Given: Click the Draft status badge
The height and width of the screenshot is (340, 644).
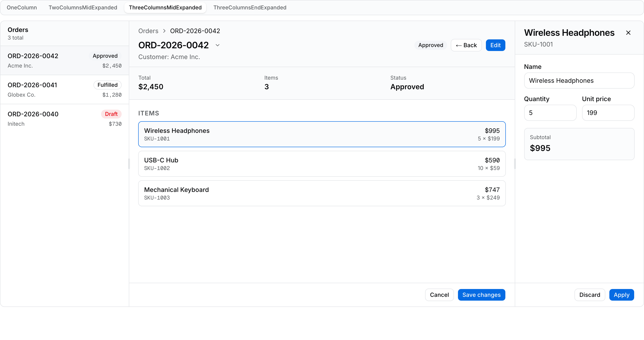Looking at the screenshot, I should click(x=111, y=114).
